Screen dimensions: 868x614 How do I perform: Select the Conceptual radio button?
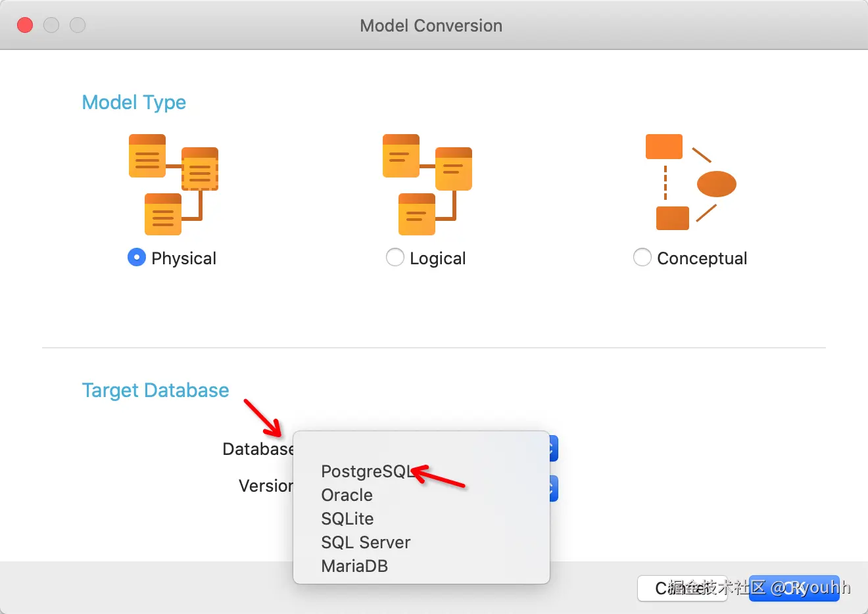coord(642,257)
